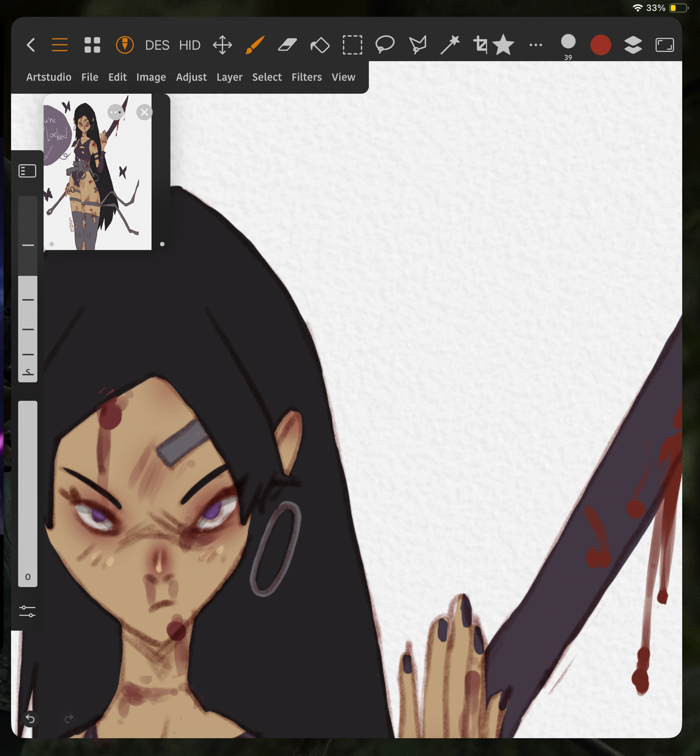Open the four-squares gallery grid
700x756 pixels.
coord(92,45)
